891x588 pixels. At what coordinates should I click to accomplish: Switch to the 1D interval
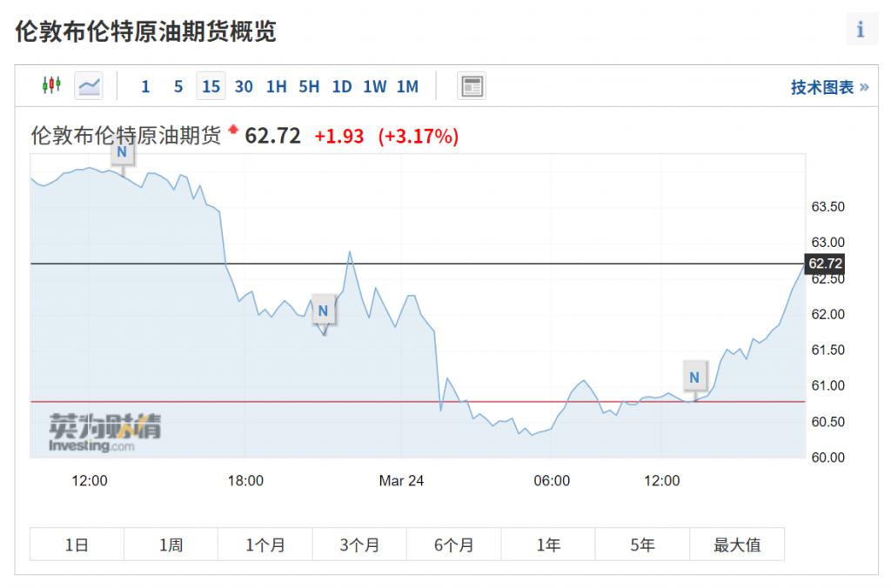click(x=342, y=86)
